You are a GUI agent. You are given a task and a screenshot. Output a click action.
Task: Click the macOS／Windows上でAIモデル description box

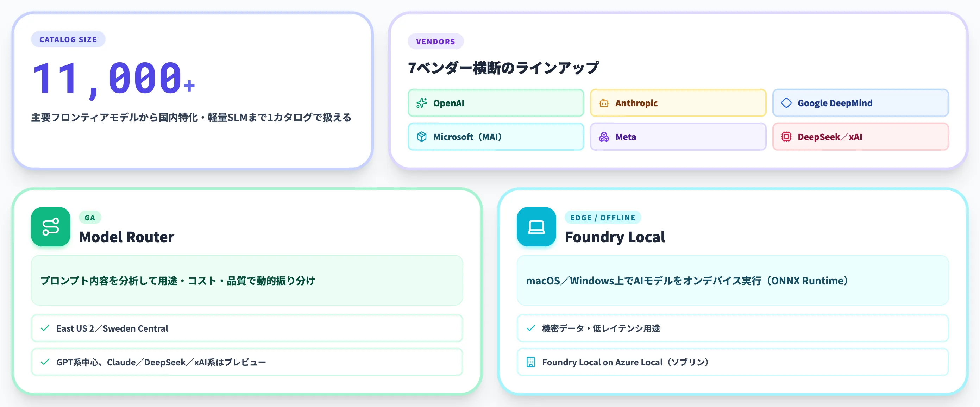coord(732,281)
